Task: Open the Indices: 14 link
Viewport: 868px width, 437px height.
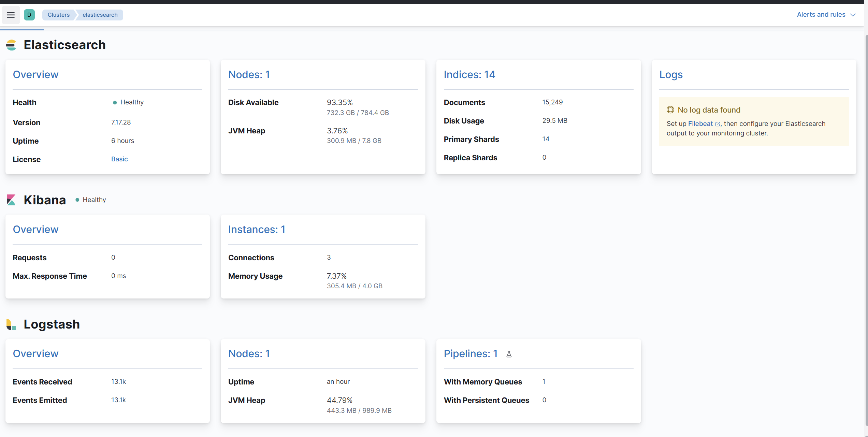Action: (469, 74)
